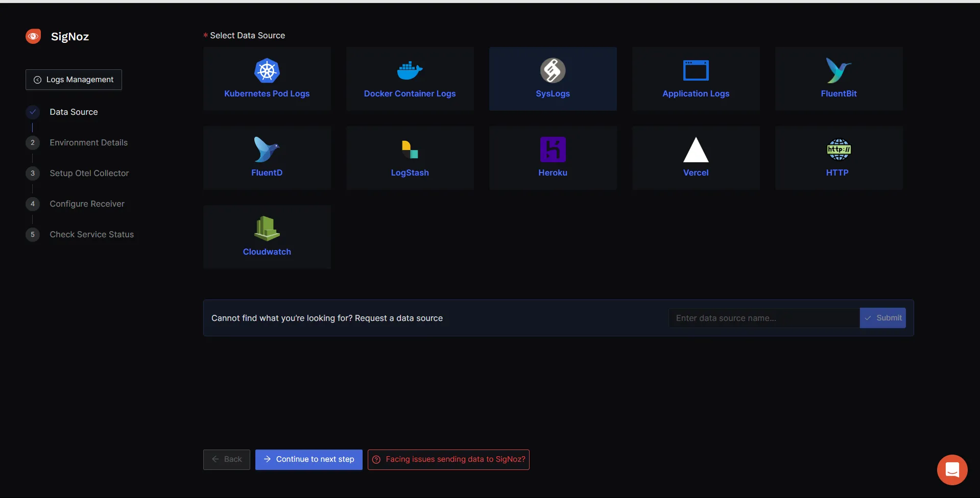Open the Configure Receiver step
Image resolution: width=980 pixels, height=498 pixels.
(87, 204)
